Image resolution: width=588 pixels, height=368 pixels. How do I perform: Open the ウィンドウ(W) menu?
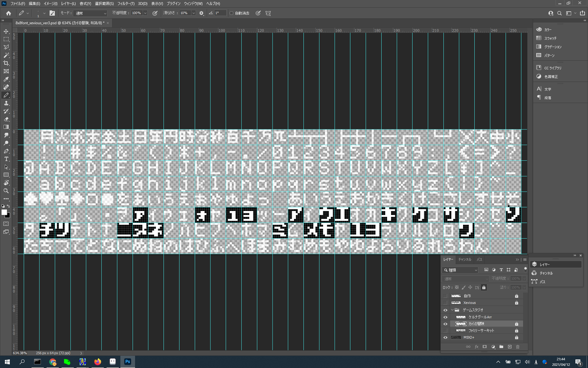click(193, 3)
